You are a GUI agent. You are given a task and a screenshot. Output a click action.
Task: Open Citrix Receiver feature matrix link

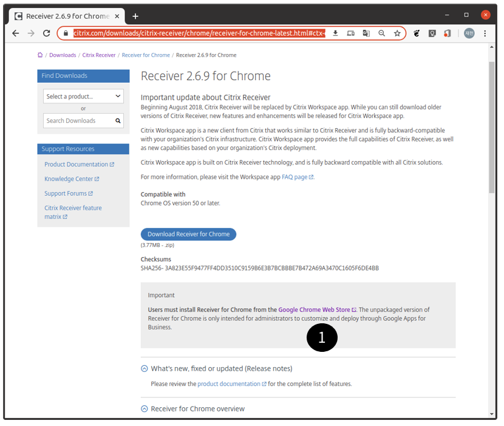[x=73, y=212]
